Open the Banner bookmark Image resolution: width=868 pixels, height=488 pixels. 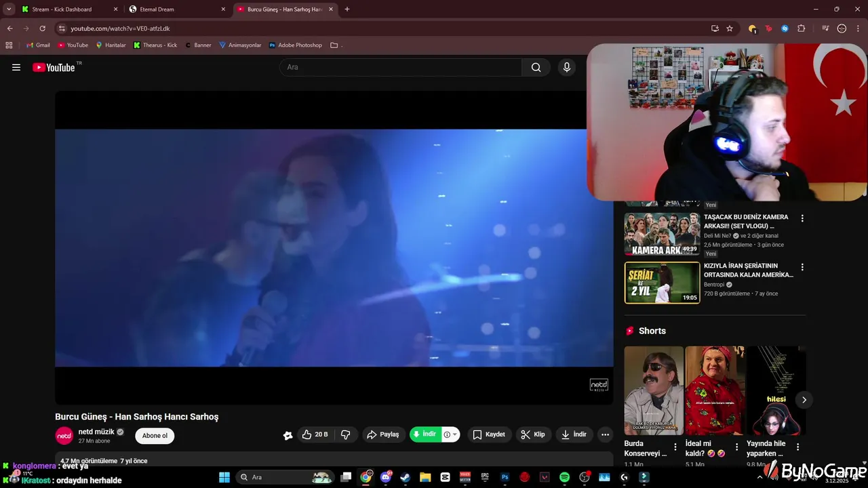(x=198, y=45)
